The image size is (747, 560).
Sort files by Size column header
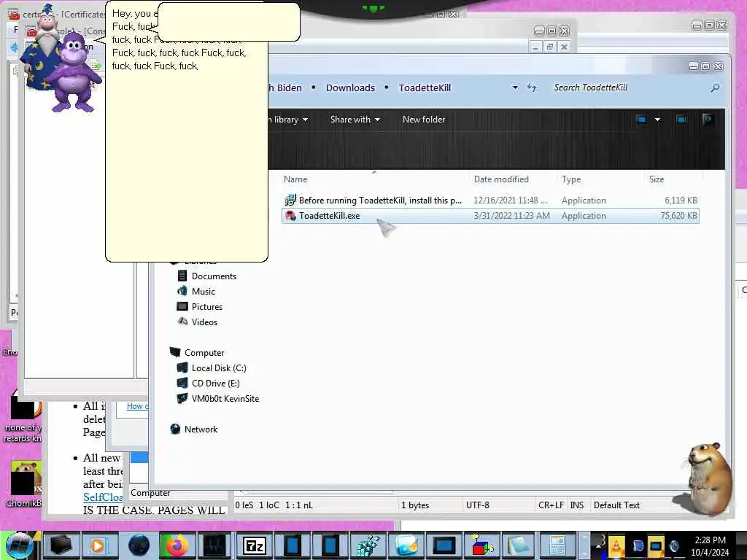click(657, 179)
